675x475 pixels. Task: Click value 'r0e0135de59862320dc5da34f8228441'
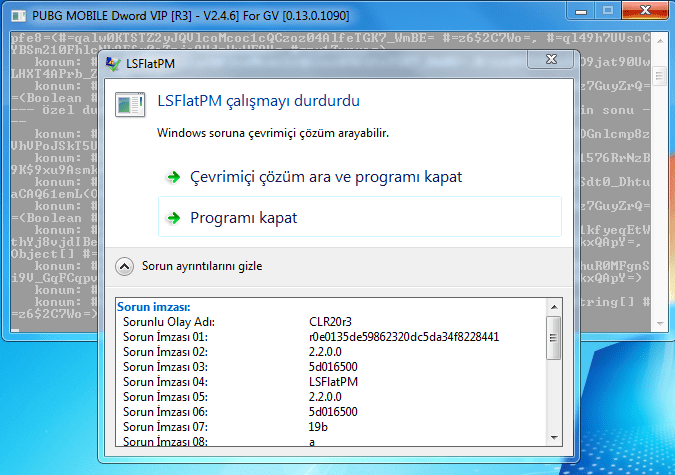tap(404, 337)
